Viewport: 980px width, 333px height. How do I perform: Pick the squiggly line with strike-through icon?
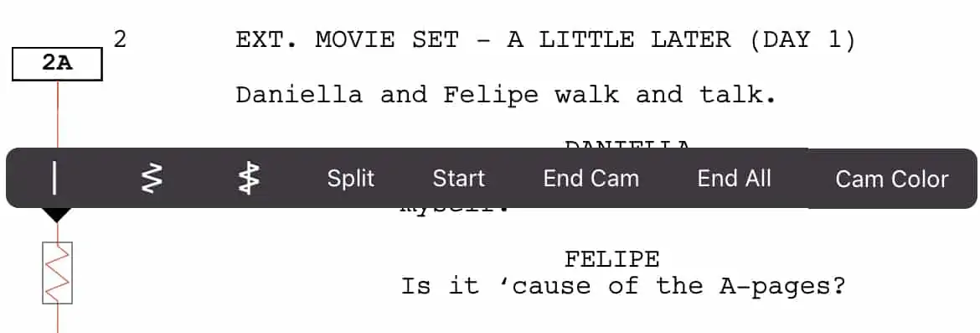tap(249, 179)
